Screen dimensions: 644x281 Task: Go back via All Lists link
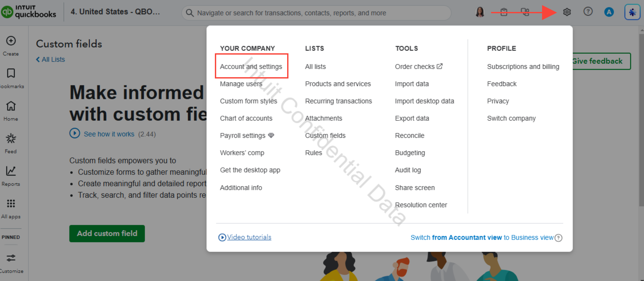point(51,59)
